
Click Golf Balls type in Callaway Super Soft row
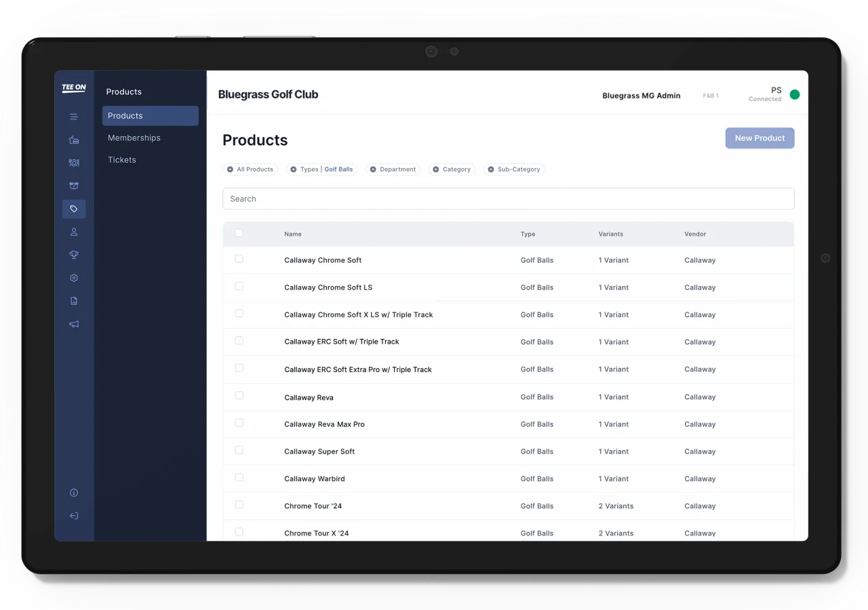(x=537, y=451)
